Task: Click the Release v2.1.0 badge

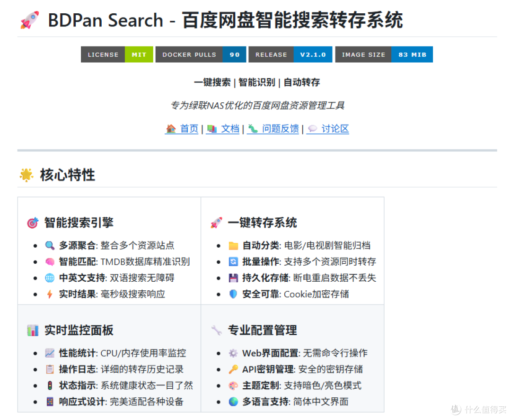Action: (290, 54)
